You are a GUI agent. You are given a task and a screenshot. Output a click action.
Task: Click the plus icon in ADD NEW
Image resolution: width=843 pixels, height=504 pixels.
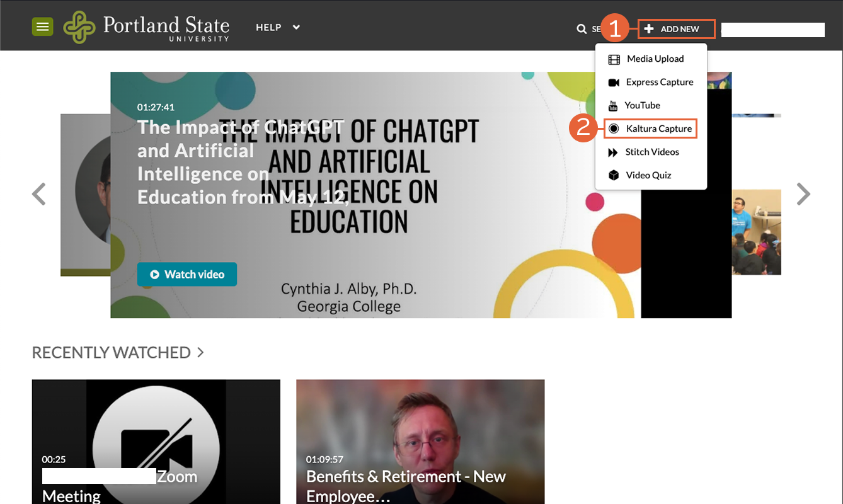point(649,29)
